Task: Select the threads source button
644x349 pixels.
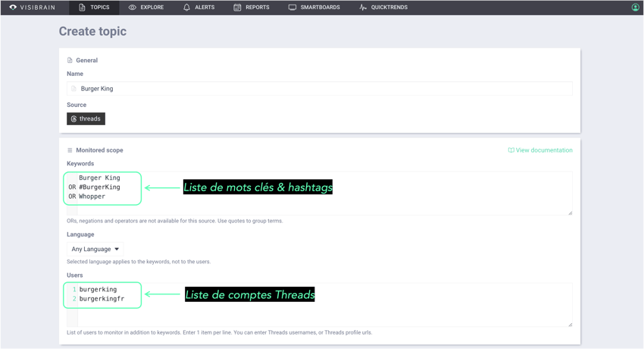Action: pyautogui.click(x=86, y=119)
